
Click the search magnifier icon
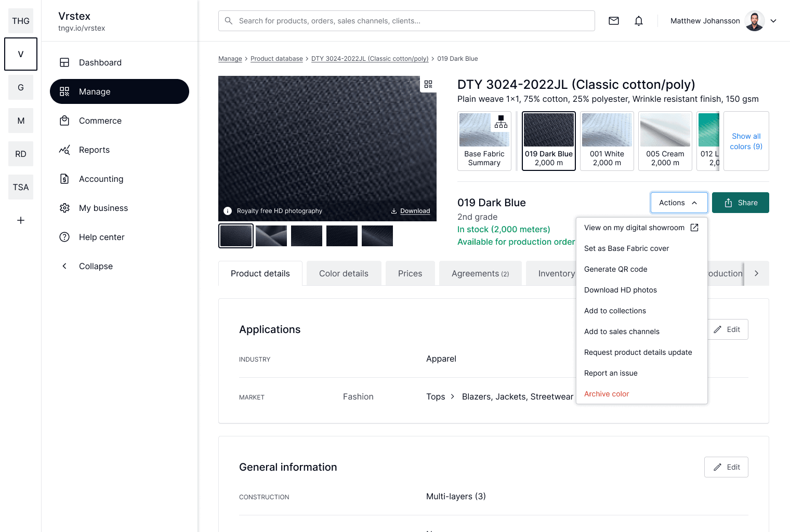[229, 21]
